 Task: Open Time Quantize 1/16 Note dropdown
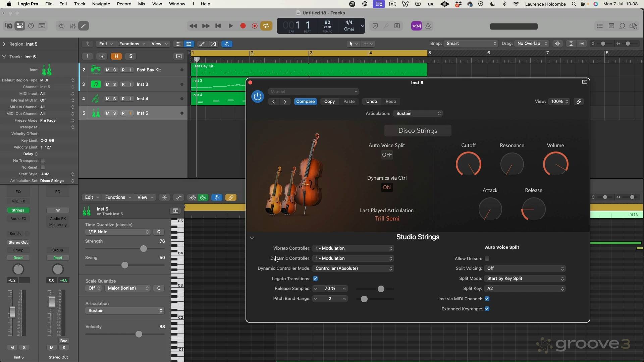(117, 232)
